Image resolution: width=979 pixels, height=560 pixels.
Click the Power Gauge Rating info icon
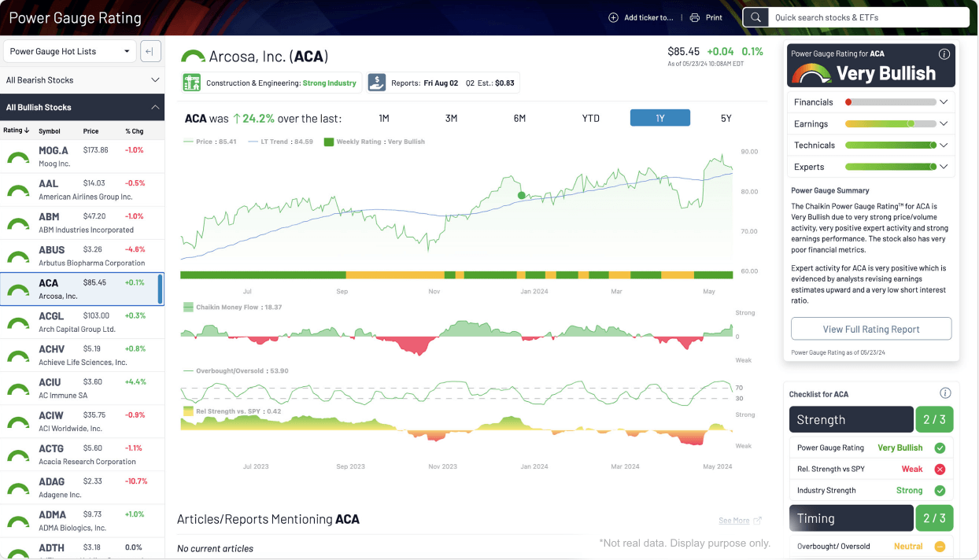[x=944, y=54]
